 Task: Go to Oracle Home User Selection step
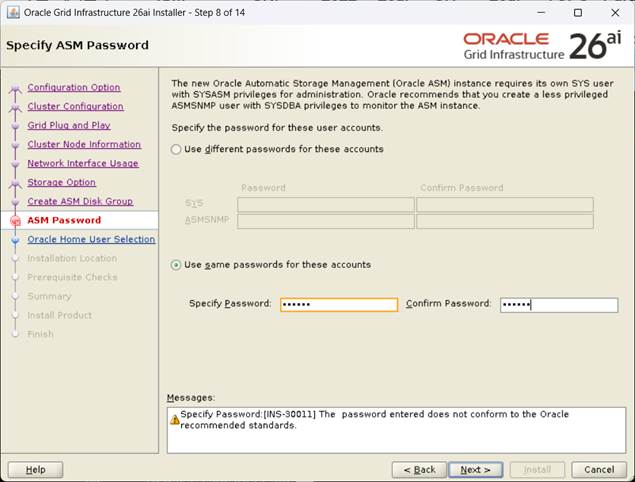pos(91,239)
